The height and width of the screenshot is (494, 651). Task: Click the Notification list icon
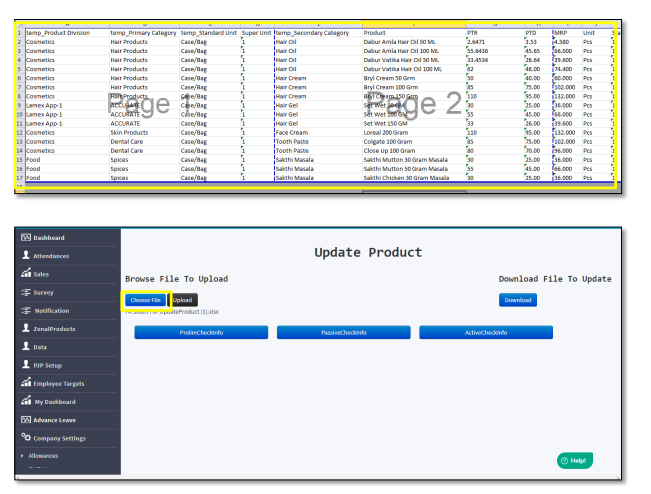pos(26,311)
